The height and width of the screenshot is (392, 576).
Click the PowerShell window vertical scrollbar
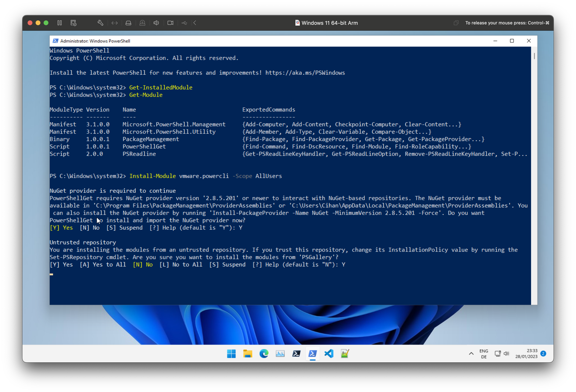pyautogui.click(x=534, y=56)
